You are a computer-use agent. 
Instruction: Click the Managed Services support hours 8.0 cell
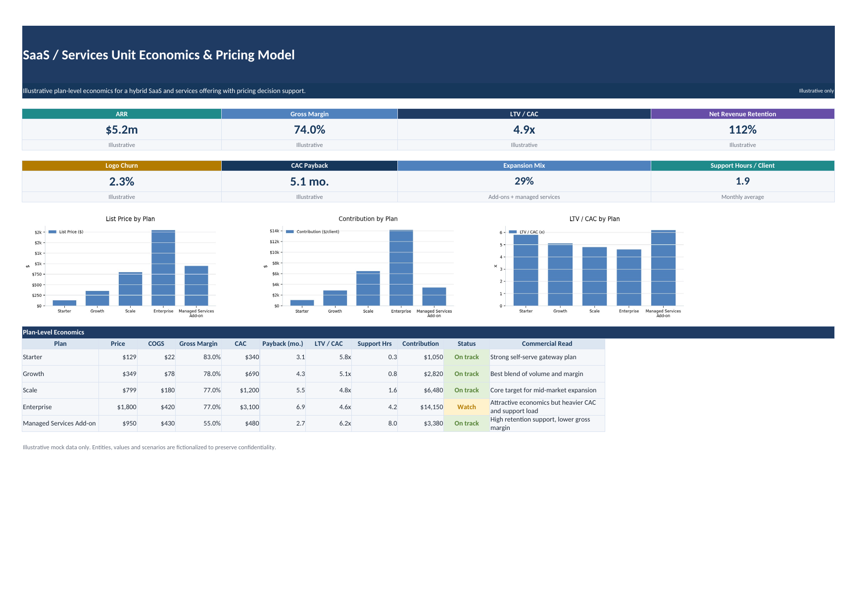375,424
